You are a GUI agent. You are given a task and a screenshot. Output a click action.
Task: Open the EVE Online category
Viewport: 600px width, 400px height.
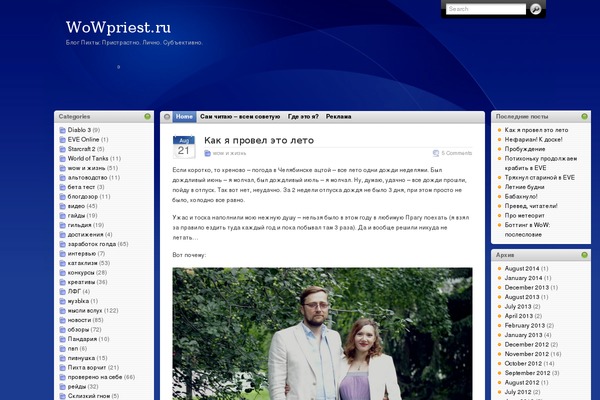click(x=83, y=140)
